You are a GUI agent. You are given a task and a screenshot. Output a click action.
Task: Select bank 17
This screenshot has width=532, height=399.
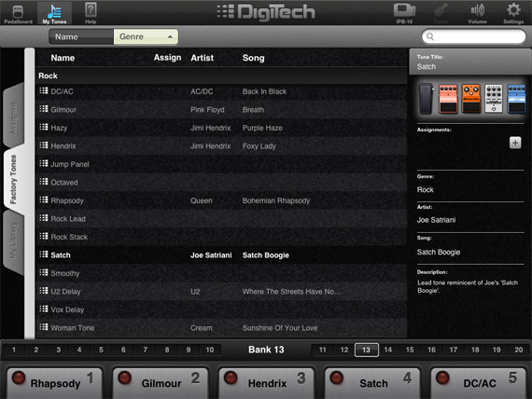point(454,350)
